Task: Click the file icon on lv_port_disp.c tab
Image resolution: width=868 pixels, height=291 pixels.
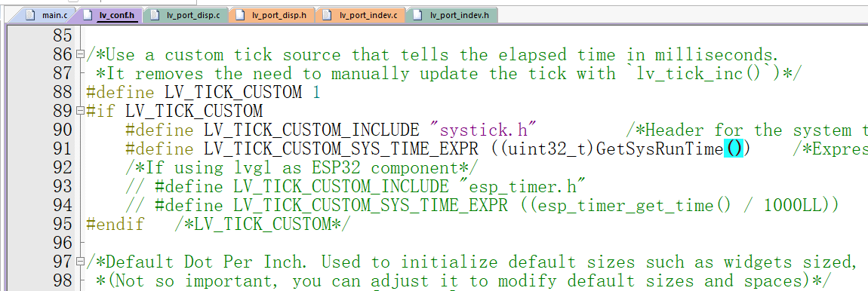Action: pos(155,15)
